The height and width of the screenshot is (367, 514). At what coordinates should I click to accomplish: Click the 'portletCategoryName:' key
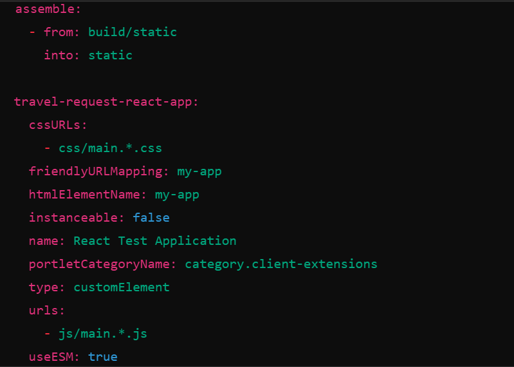tap(102, 264)
